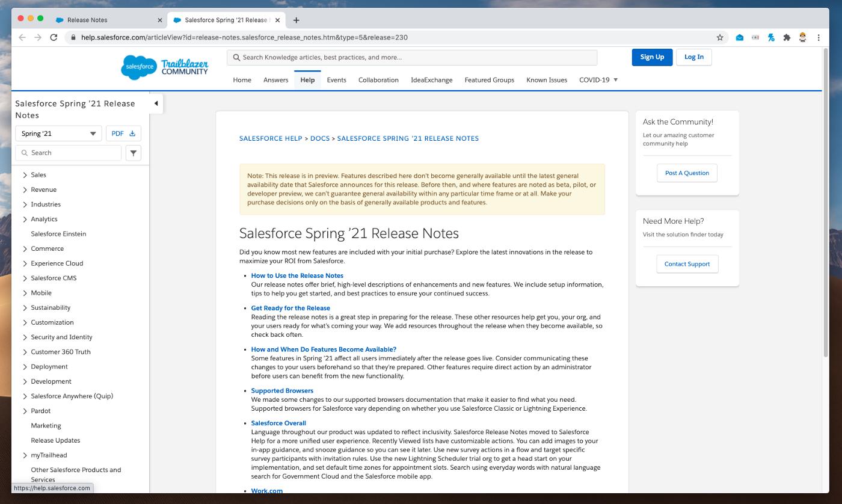Click the Salesforce Trailblazer Community logo
The height and width of the screenshot is (504, 842).
point(164,67)
